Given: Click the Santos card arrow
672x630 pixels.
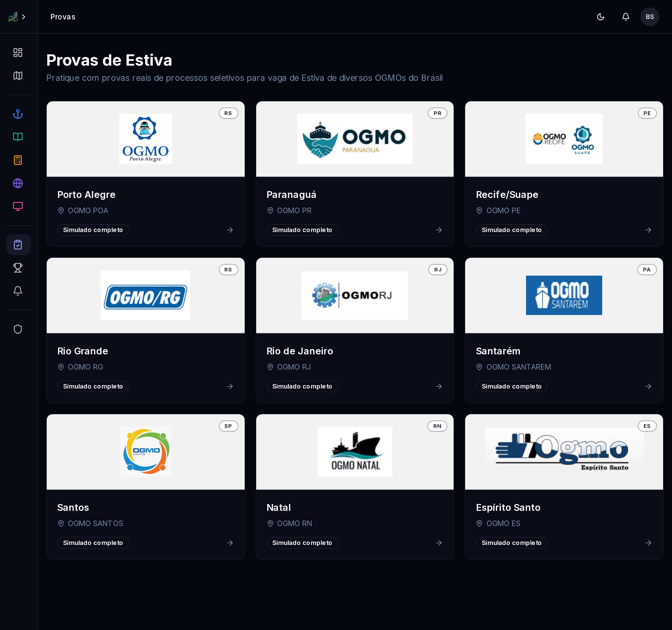Looking at the screenshot, I should 230,543.
